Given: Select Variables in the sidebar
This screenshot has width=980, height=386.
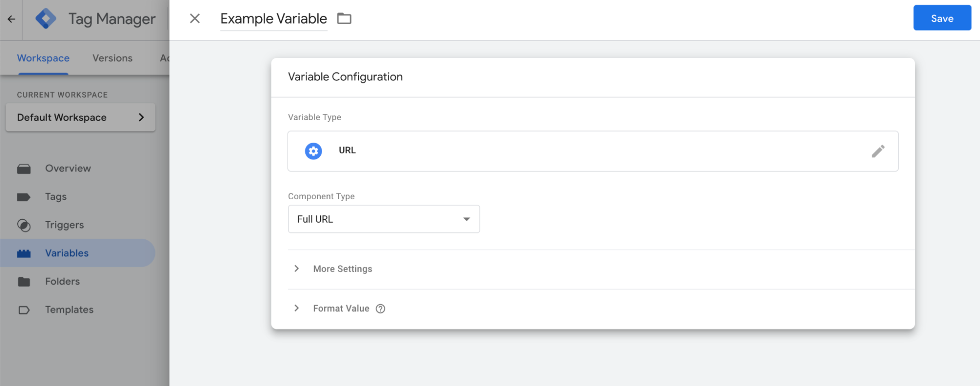Looking at the screenshot, I should click(67, 253).
